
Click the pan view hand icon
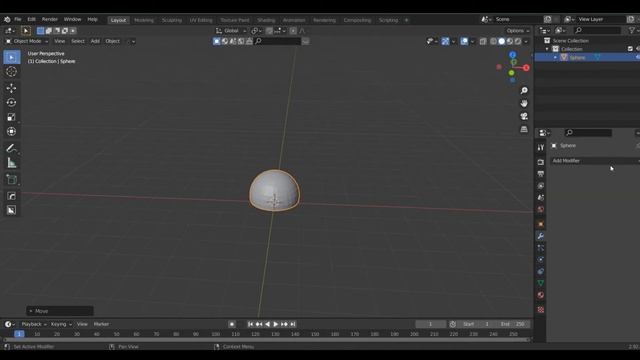pos(524,103)
